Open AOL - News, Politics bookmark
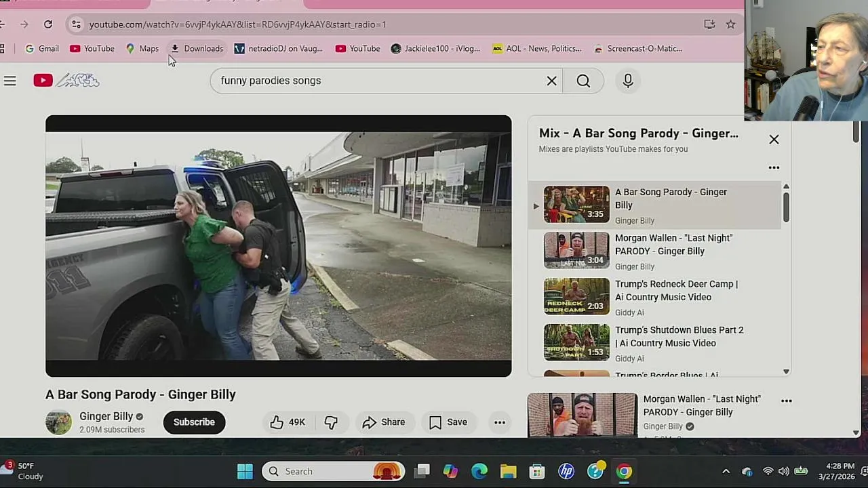868x488 pixels. click(x=537, y=49)
